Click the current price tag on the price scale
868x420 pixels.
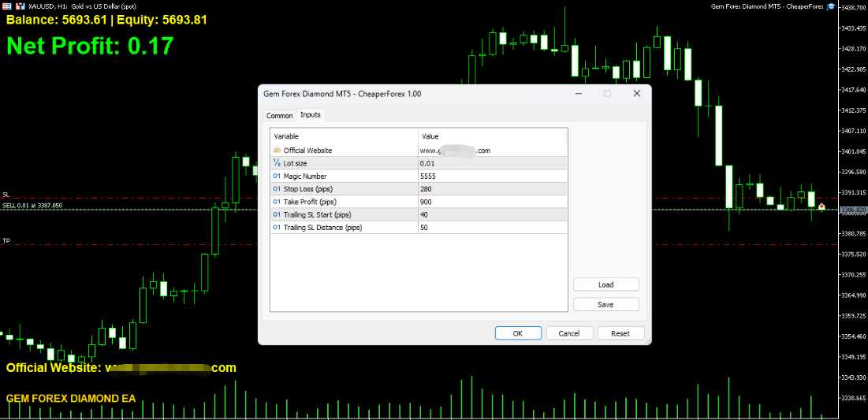pos(853,210)
